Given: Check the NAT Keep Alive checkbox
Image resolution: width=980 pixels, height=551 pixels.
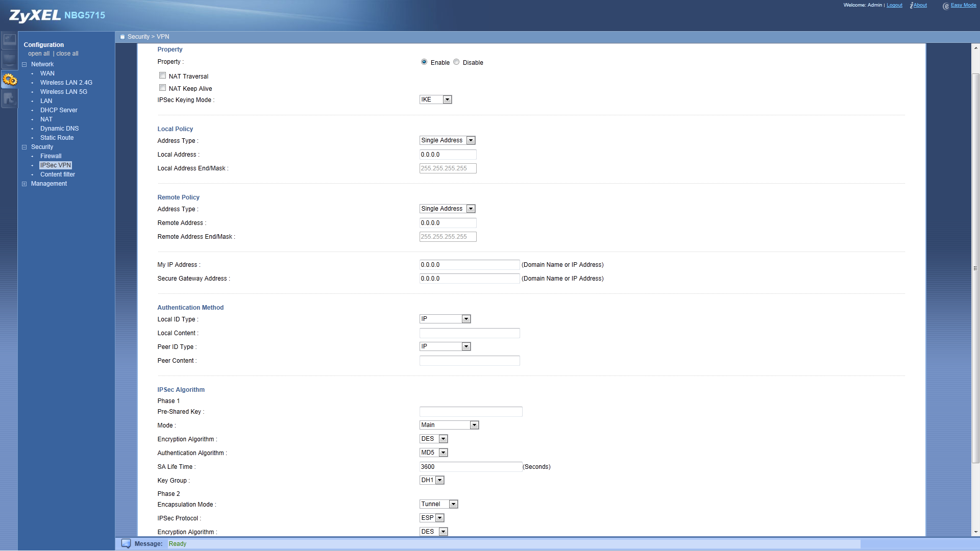Looking at the screenshot, I should [162, 88].
